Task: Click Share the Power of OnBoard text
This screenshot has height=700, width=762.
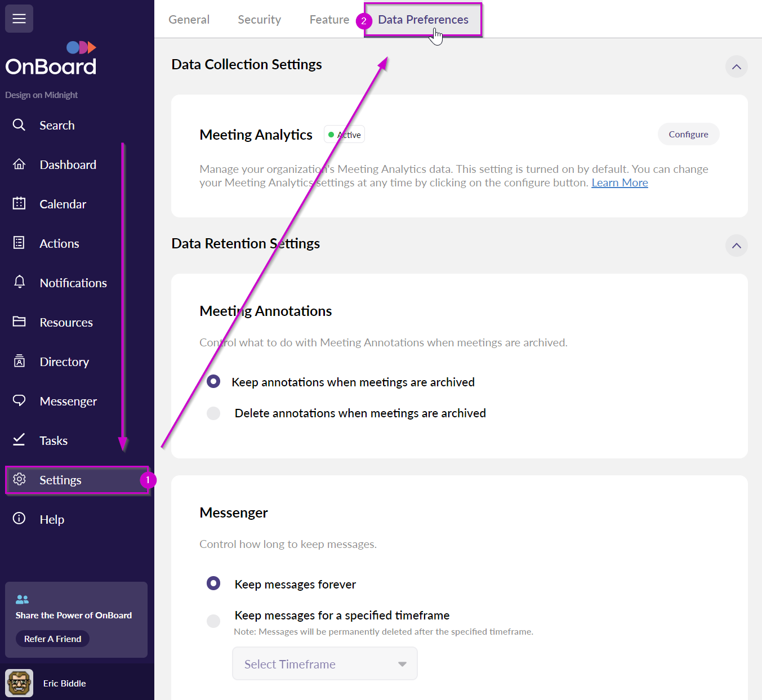Action: [74, 615]
